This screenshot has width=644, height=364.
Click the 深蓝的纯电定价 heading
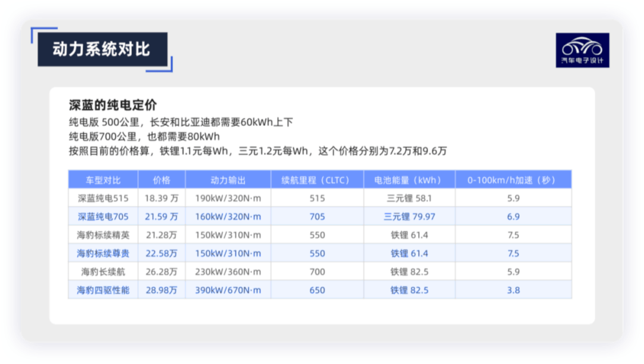coord(113,105)
